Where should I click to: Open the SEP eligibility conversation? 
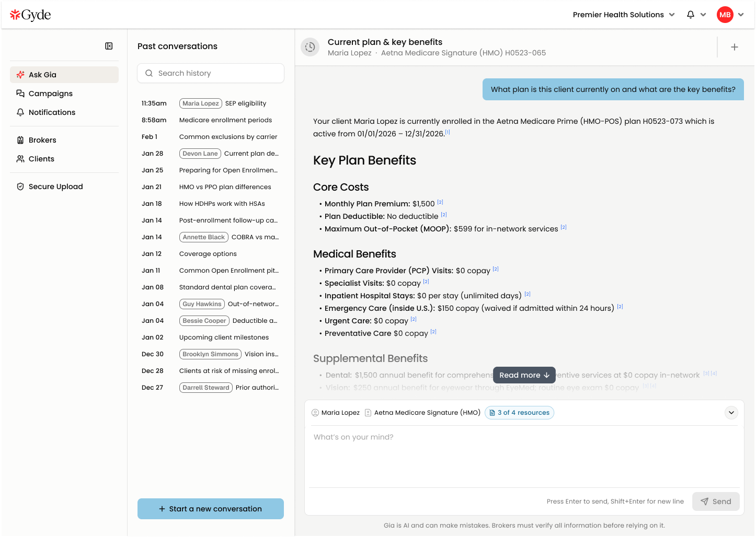point(211,103)
